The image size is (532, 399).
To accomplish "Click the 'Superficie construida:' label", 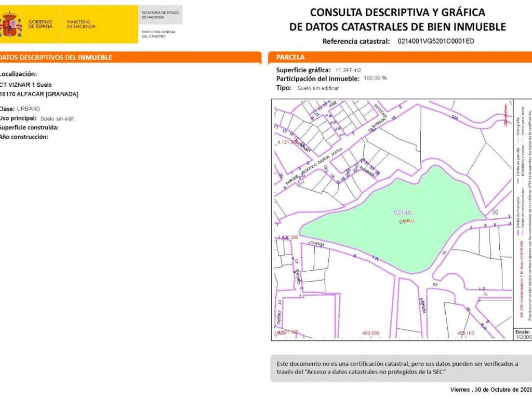I will click(29, 128).
